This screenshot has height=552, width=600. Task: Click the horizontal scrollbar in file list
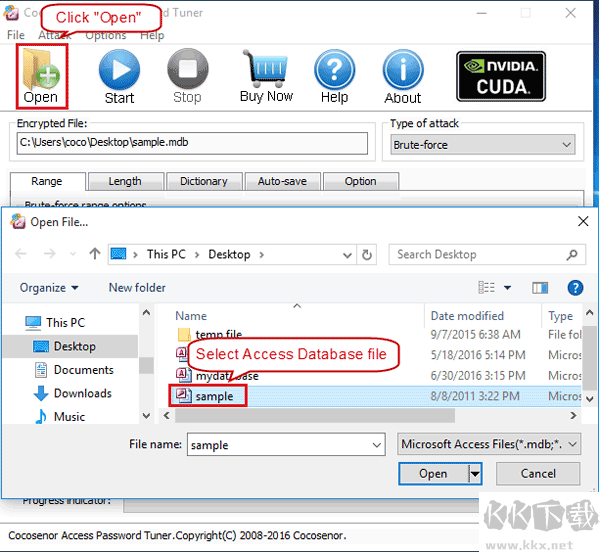coord(315,415)
